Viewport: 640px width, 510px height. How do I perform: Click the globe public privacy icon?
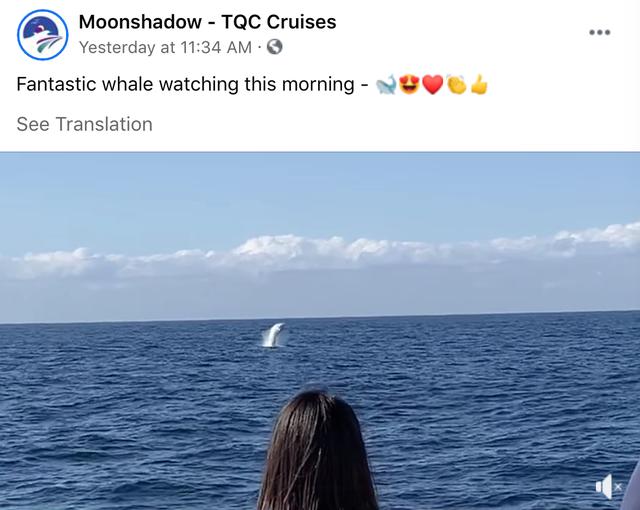pos(275,47)
